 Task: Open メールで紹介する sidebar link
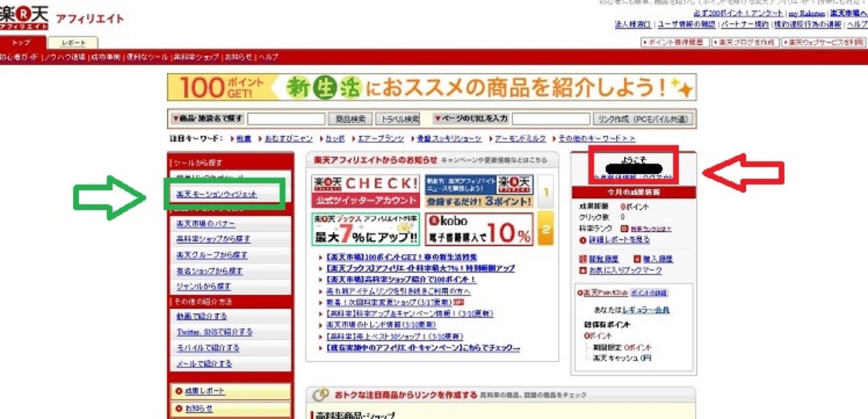[x=204, y=364]
